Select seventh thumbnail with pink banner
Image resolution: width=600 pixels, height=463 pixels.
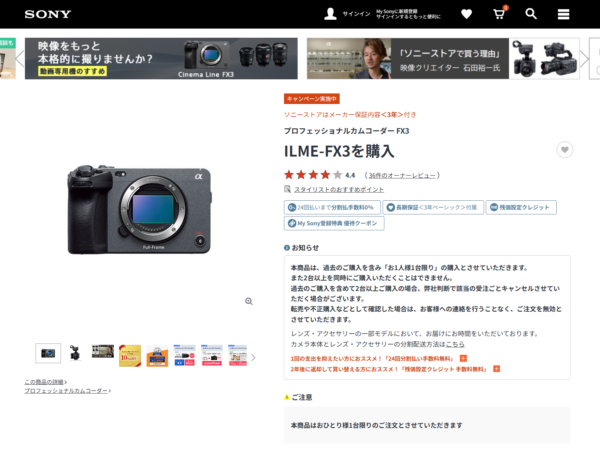212,355
